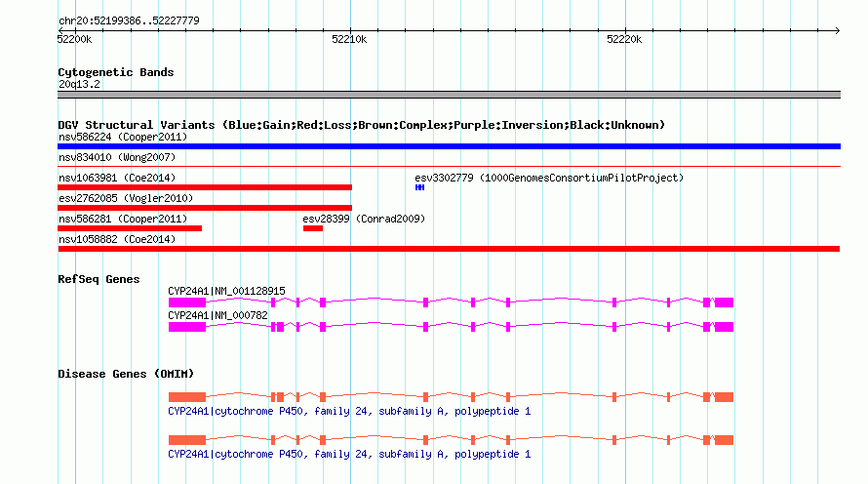This screenshot has height=484, width=868.
Task: Click the right arrowhead of the ruler
Action: (838, 30)
